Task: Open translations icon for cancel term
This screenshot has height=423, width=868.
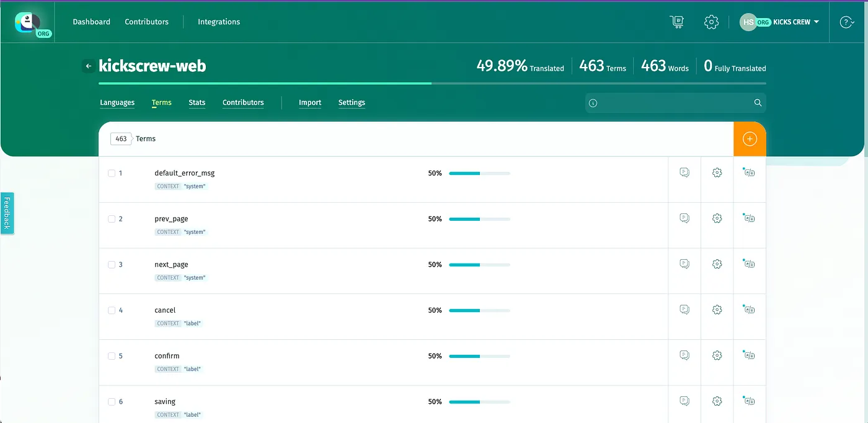Action: click(x=749, y=309)
